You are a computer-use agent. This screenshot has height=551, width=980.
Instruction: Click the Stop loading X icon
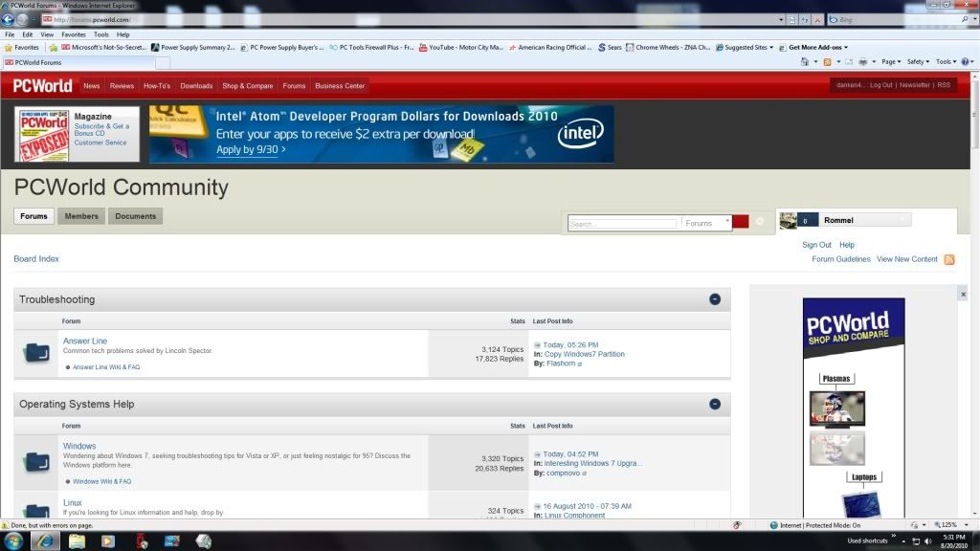click(x=817, y=20)
